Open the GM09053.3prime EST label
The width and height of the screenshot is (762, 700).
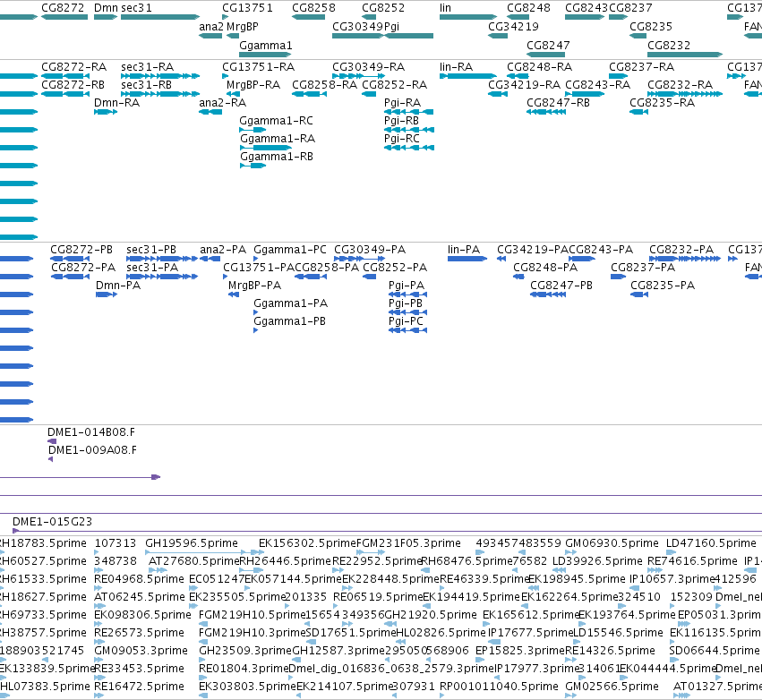[x=141, y=650]
